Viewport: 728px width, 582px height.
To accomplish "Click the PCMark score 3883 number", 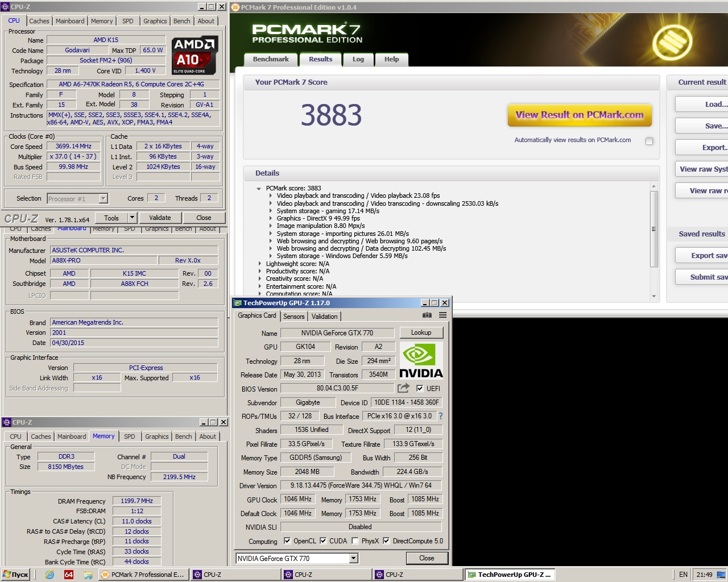I will point(331,115).
